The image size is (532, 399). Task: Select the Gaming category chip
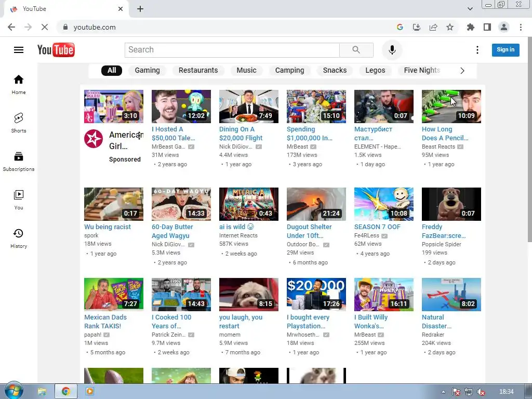[x=147, y=70]
